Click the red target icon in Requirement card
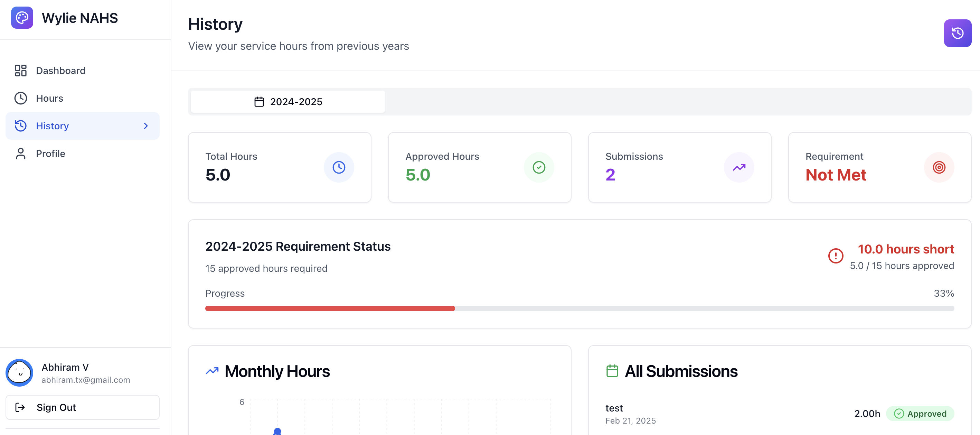This screenshot has width=980, height=435. tap(939, 167)
